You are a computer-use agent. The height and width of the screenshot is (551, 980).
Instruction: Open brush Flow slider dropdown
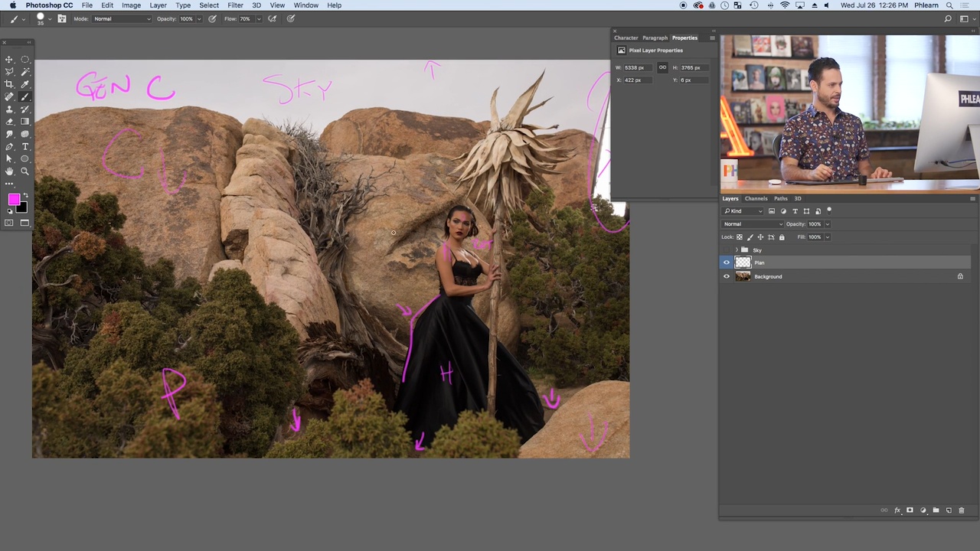click(x=259, y=18)
